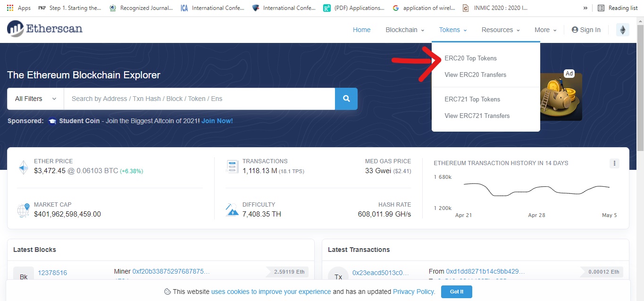
Task: Click the 7,408.35 TH difficulty value
Action: tap(262, 214)
